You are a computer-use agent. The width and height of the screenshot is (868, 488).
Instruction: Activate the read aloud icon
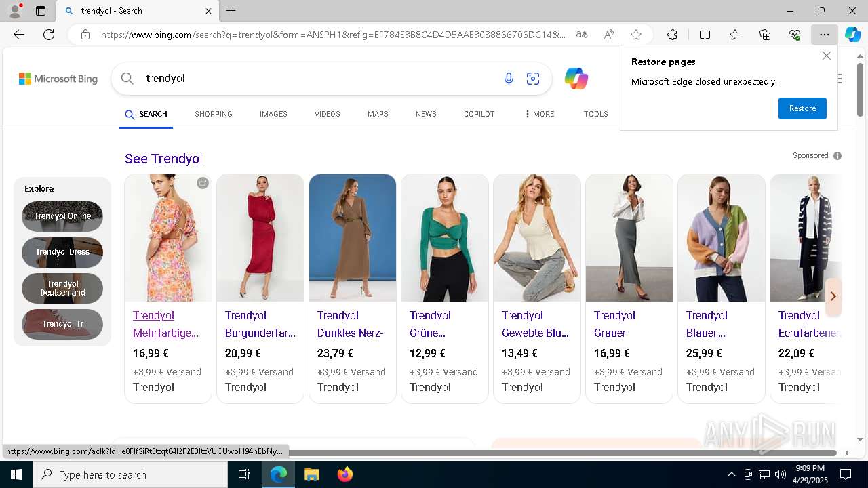[609, 35]
